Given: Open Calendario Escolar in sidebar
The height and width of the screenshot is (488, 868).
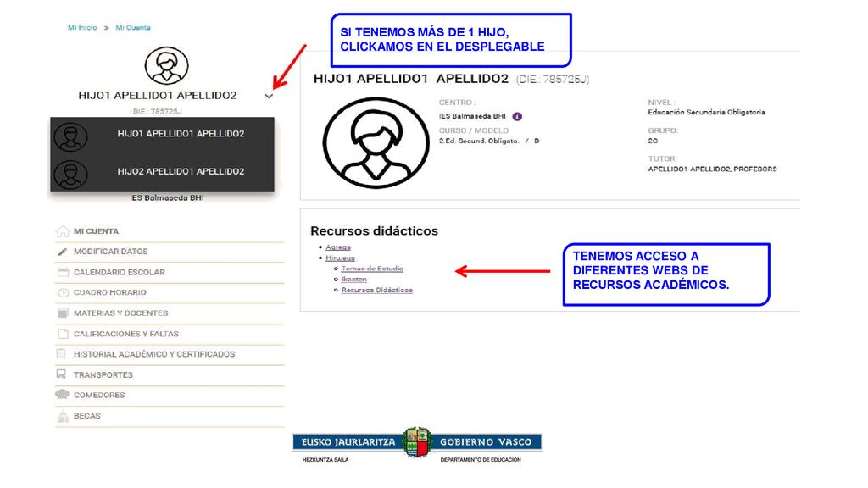Looking at the screenshot, I should pyautogui.click(x=120, y=272).
